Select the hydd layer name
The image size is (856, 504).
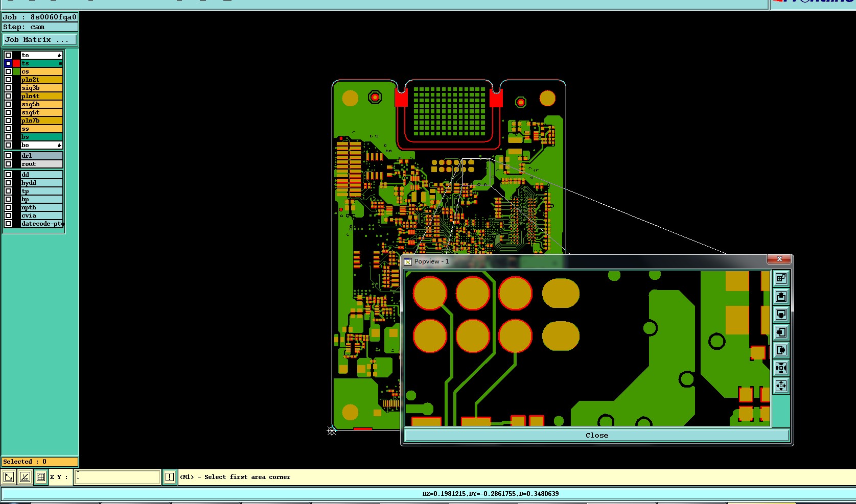(41, 183)
